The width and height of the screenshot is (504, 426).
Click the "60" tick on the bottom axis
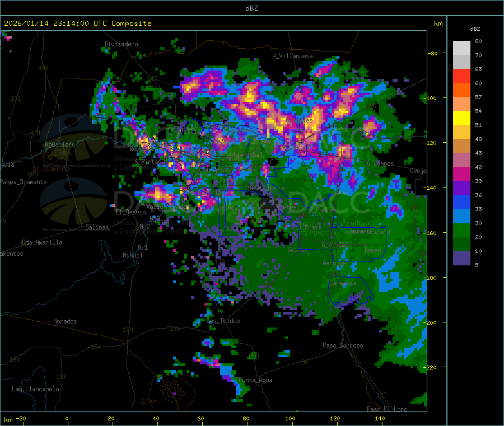200,418
